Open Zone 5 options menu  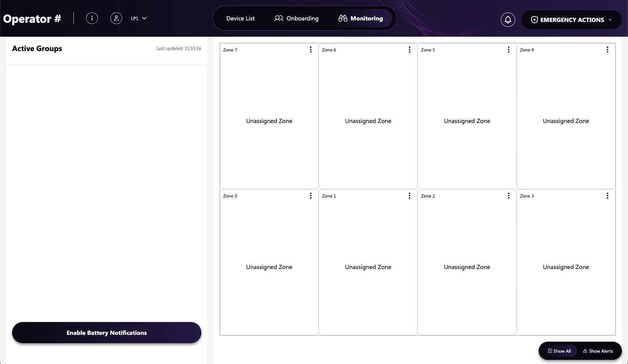click(508, 50)
